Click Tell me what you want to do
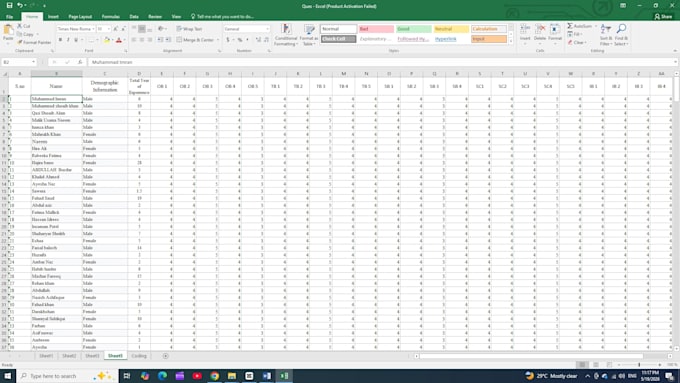Viewport: 680px width, 383px height. 222,16
